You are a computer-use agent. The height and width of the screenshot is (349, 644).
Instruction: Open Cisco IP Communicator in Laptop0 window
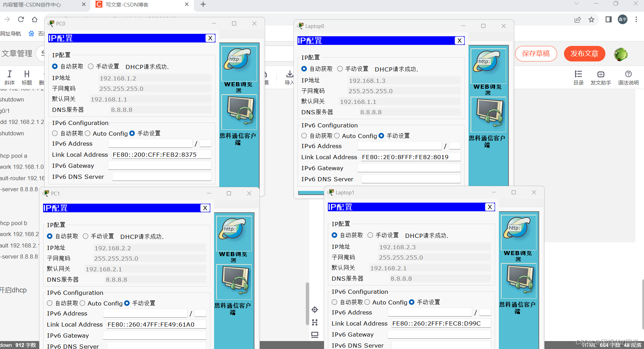(488, 115)
